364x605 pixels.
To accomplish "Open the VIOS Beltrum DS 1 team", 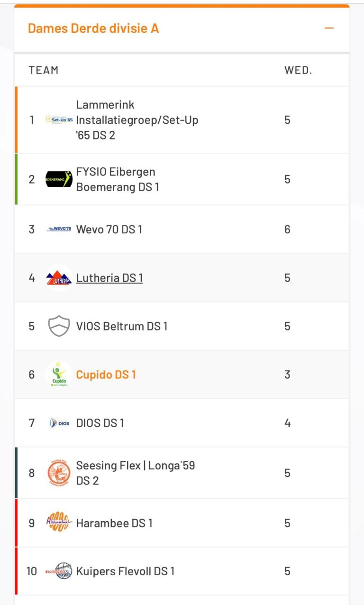I will tap(122, 326).
